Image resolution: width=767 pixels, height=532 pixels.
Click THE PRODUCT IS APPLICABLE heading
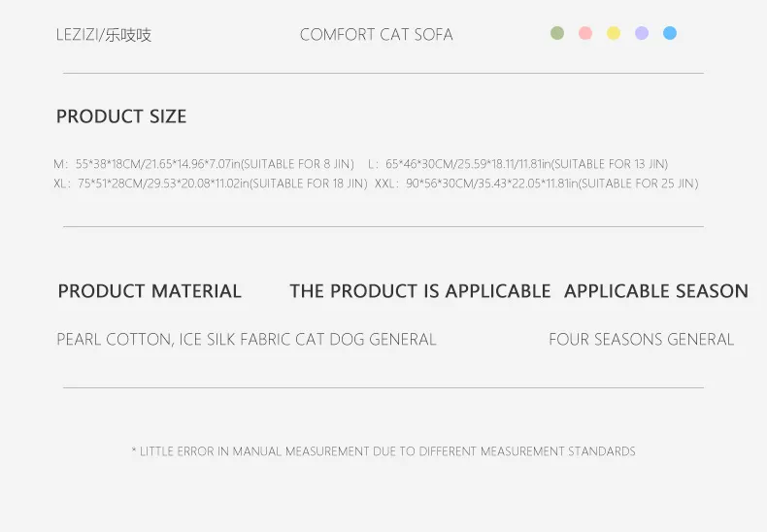point(419,291)
